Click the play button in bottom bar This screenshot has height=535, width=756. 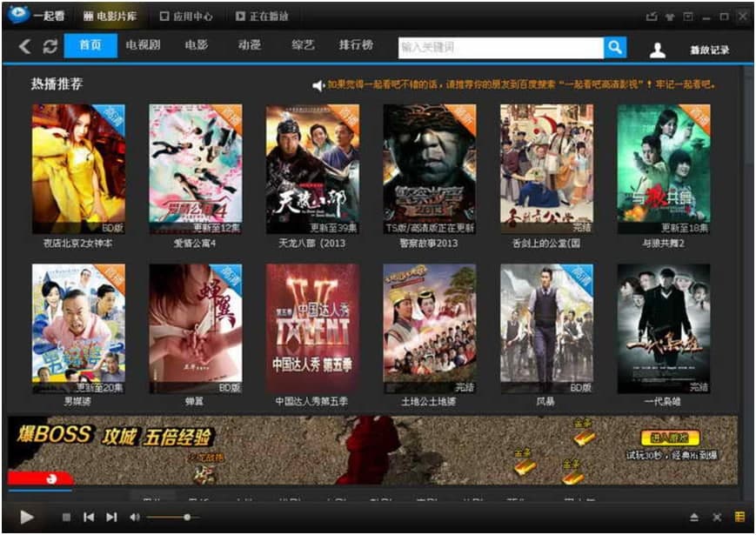[26, 518]
